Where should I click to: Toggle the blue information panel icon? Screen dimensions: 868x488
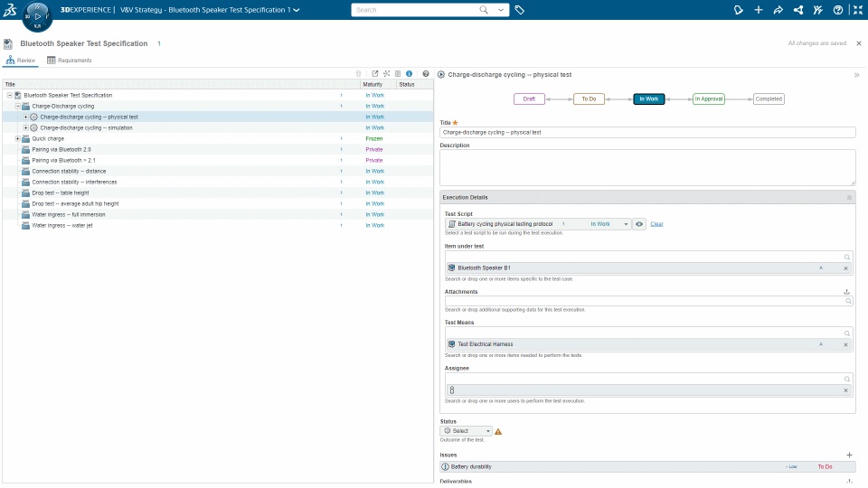pos(409,73)
